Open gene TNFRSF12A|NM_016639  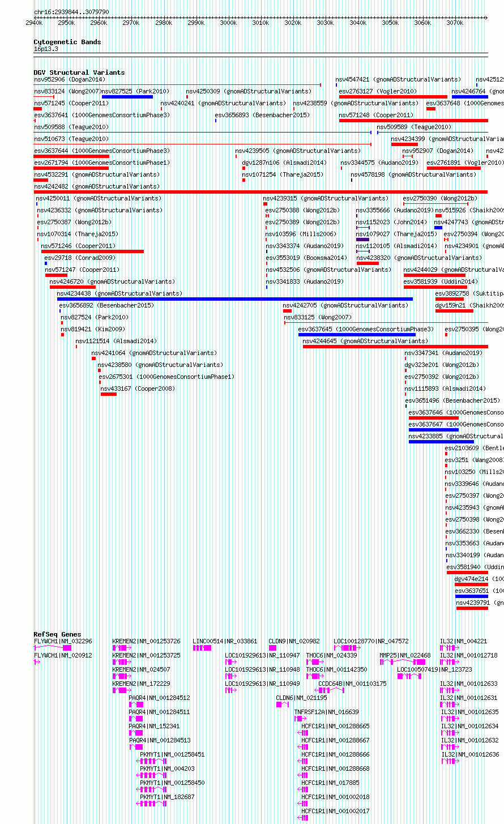click(x=327, y=712)
